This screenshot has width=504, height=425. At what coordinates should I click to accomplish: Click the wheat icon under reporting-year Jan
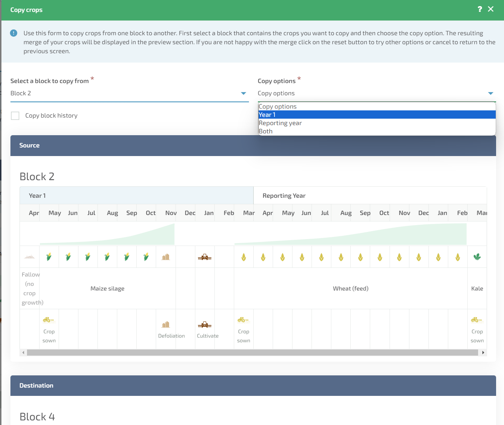438,257
